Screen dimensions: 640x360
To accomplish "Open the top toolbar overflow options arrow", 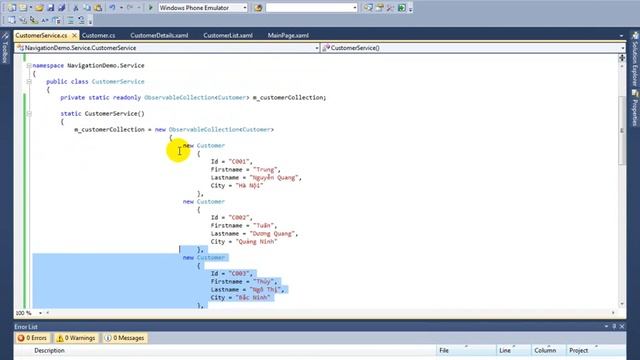I will click(x=410, y=9).
